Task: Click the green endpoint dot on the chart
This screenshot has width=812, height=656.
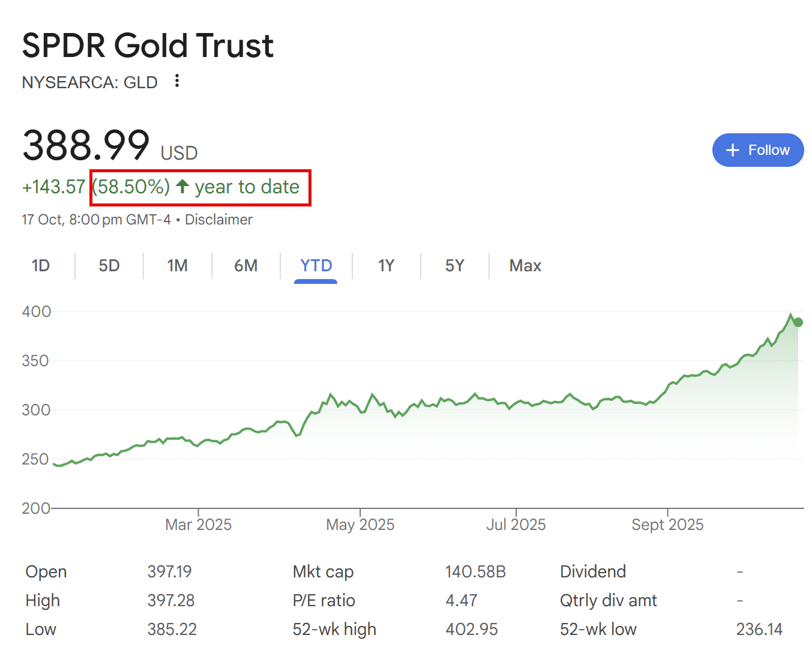Action: click(798, 322)
